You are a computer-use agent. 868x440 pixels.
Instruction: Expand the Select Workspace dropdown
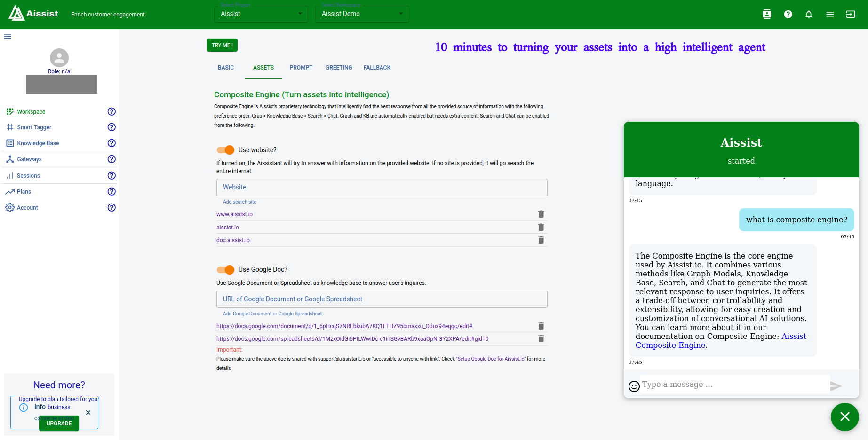(x=362, y=14)
